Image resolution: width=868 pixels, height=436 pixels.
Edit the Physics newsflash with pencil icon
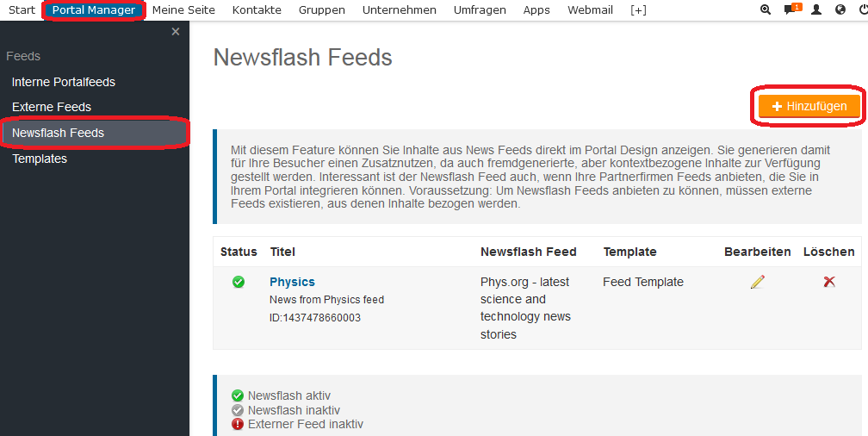757,282
